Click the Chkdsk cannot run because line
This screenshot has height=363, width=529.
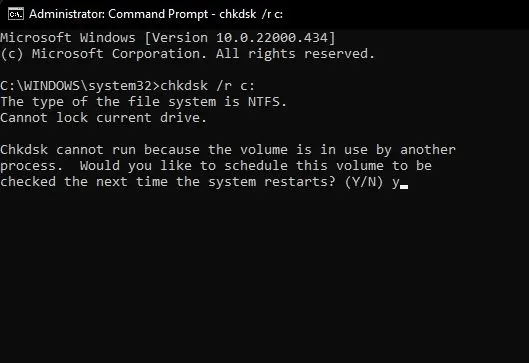coord(228,150)
